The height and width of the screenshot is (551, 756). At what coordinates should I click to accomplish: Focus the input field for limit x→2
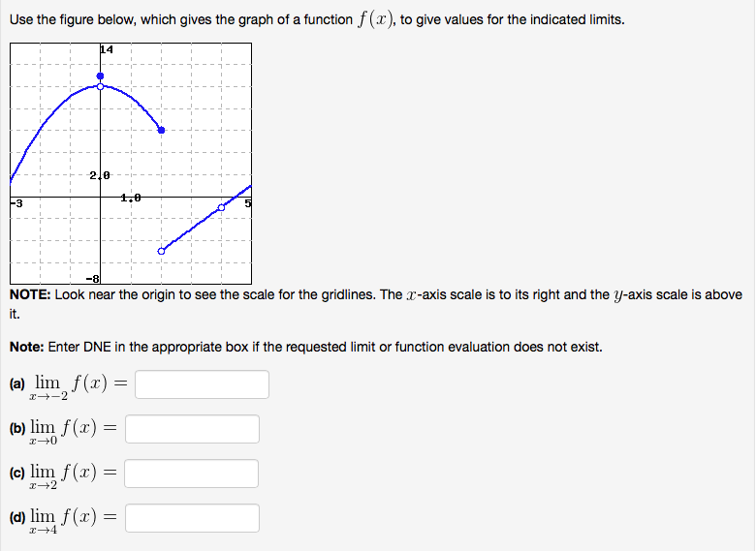pos(191,474)
